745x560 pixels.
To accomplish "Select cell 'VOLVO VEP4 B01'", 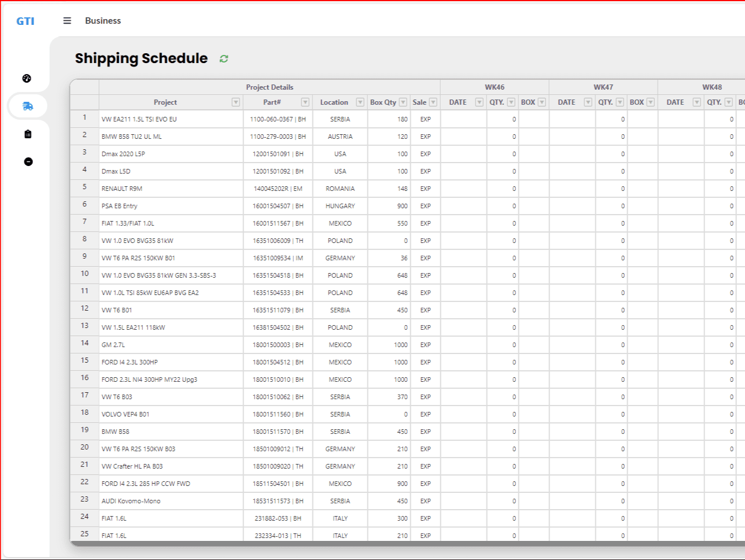I will tap(171, 414).
